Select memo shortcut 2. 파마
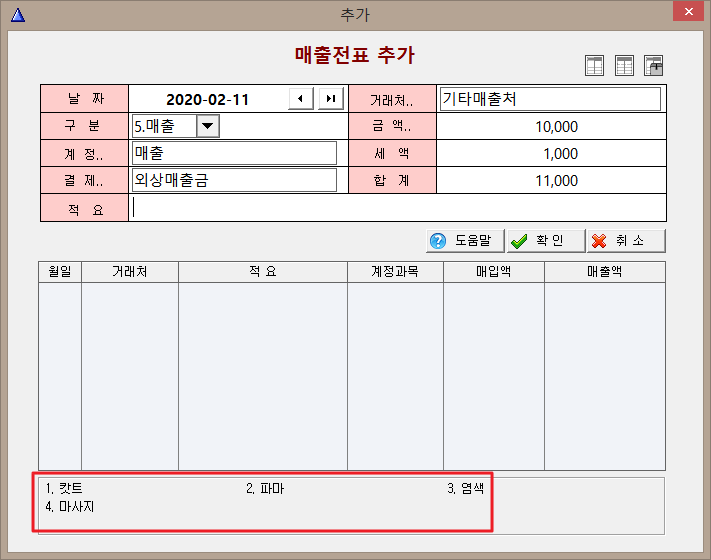Image resolution: width=711 pixels, height=560 pixels. pos(265,488)
